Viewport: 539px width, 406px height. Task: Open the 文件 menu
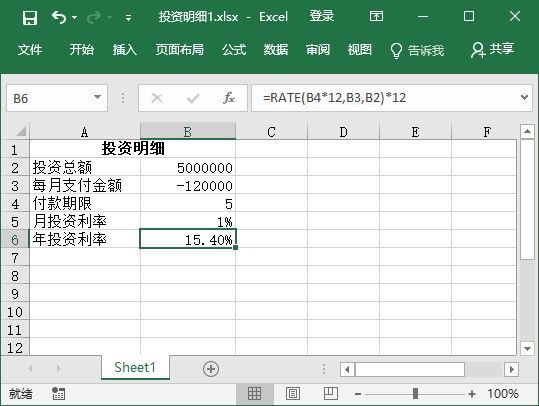[30, 50]
